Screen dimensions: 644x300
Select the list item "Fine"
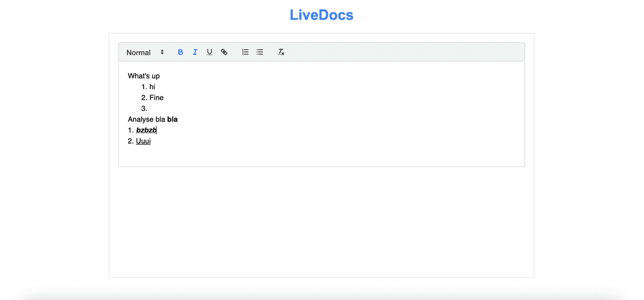pos(156,98)
